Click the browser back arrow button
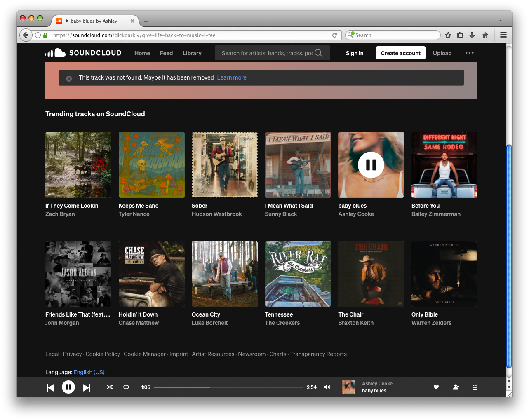This screenshot has width=529, height=420. pyautogui.click(x=26, y=35)
